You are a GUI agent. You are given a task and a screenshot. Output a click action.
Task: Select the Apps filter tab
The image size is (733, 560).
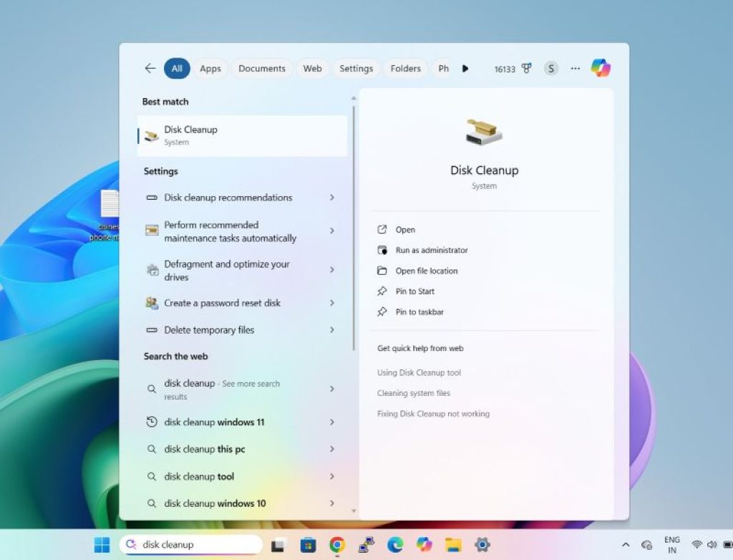210,68
